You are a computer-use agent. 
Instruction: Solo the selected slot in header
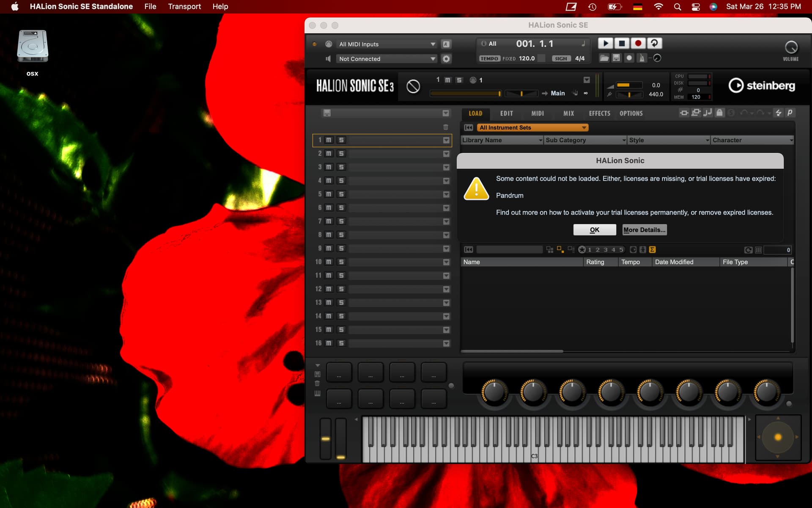(x=459, y=80)
